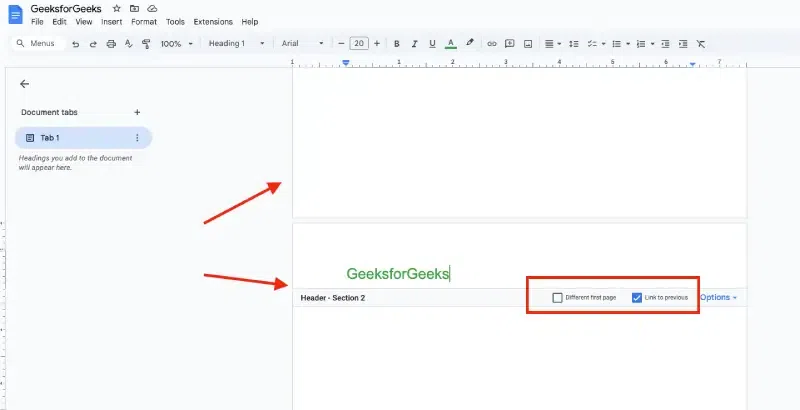Open the Help menu
The image size is (800, 410).
point(249,22)
